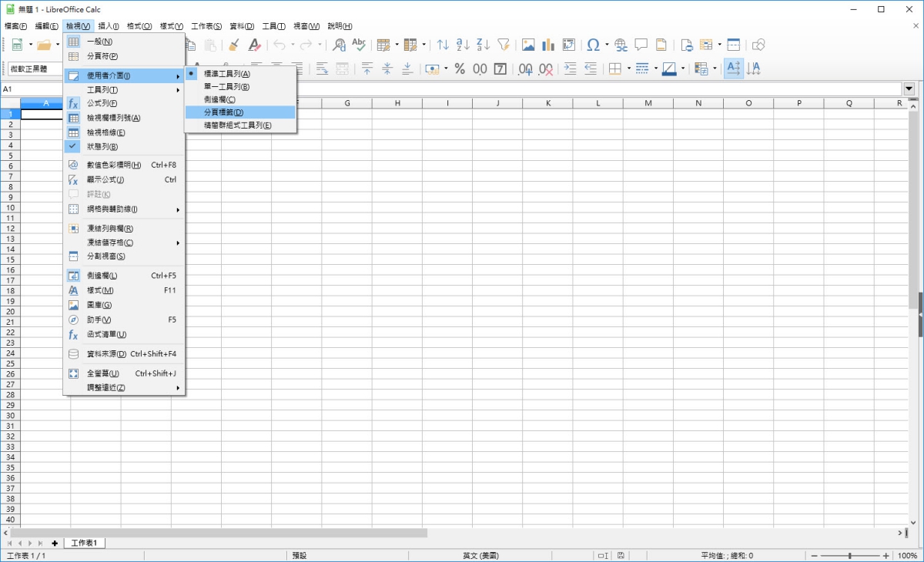The height and width of the screenshot is (562, 924).
Task: Click the save status icon in the status bar
Action: point(621,555)
